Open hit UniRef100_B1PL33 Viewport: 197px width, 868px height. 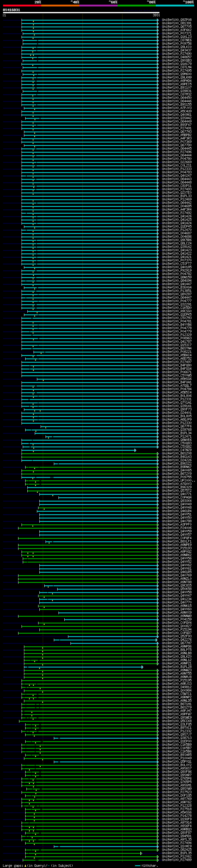[x=177, y=196]
